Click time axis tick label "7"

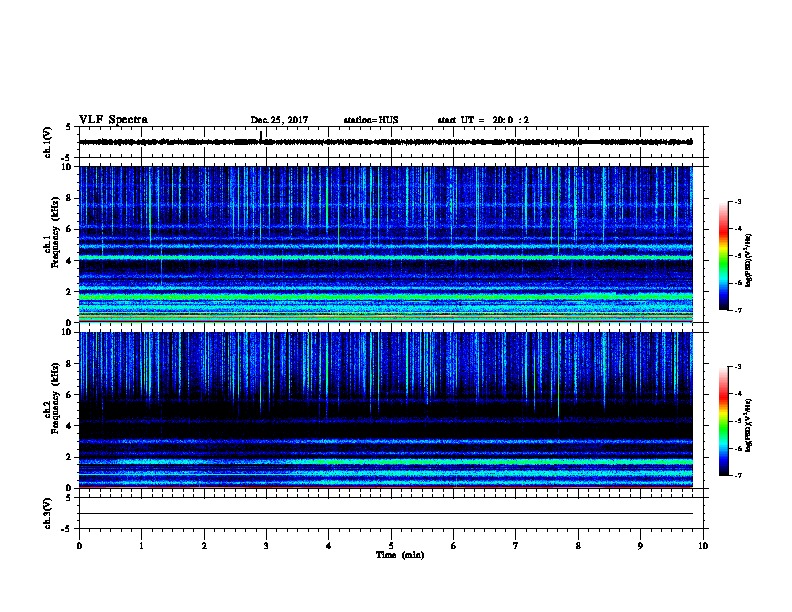516,546
